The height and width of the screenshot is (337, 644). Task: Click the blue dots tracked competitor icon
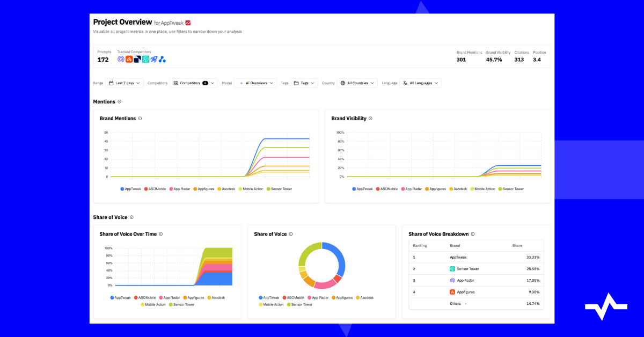point(162,59)
